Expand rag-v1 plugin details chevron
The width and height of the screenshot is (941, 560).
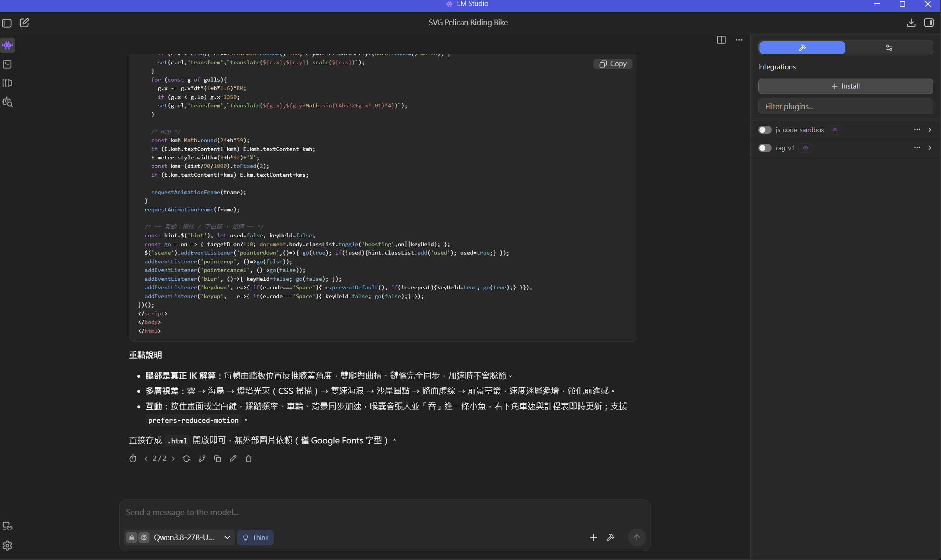click(x=930, y=148)
